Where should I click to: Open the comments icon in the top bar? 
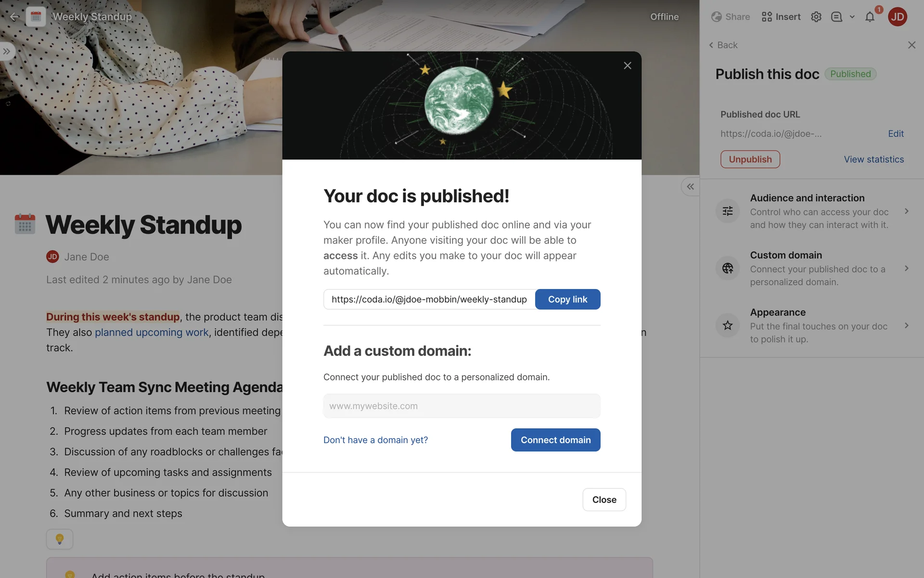click(x=836, y=17)
